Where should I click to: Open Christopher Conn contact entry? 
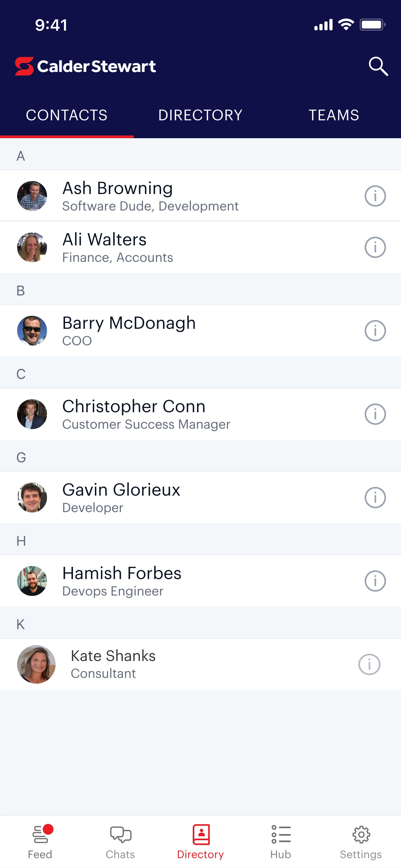click(x=200, y=414)
